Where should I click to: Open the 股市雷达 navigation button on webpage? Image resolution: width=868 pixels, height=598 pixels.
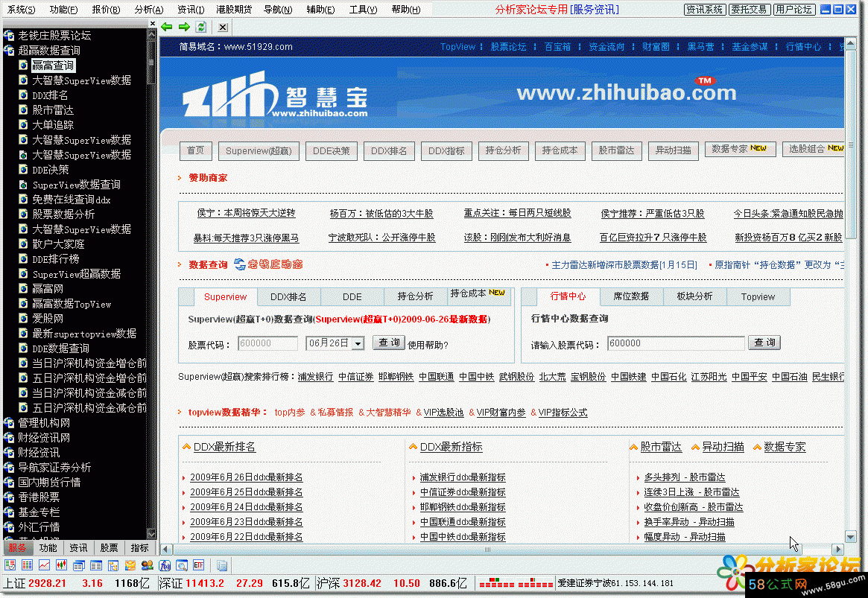tap(616, 150)
